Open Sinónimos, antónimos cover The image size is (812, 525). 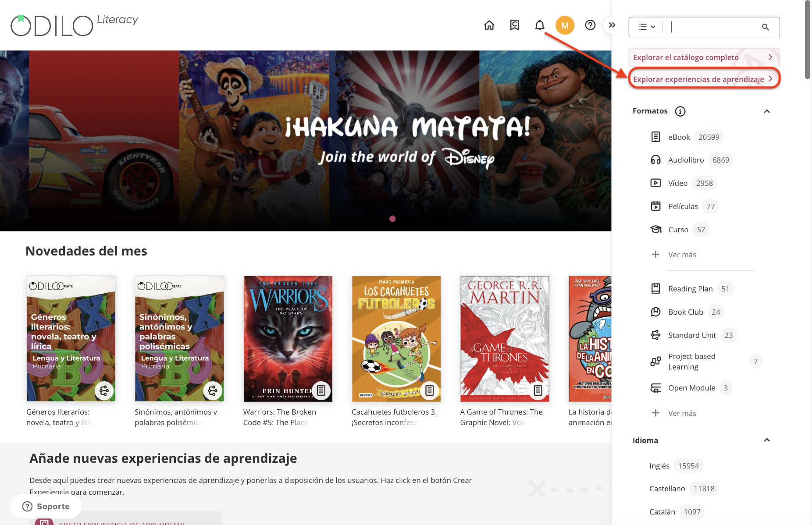pyautogui.click(x=179, y=339)
